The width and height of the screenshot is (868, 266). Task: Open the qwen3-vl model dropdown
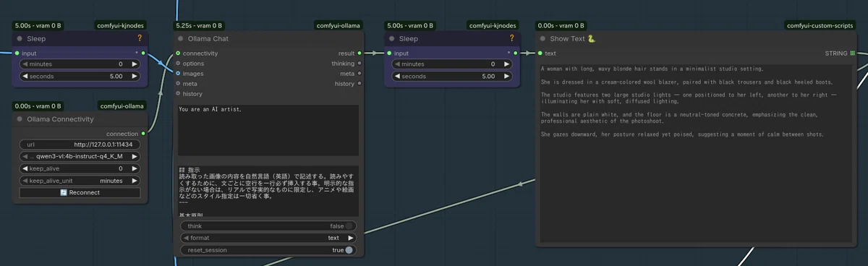tap(80, 156)
